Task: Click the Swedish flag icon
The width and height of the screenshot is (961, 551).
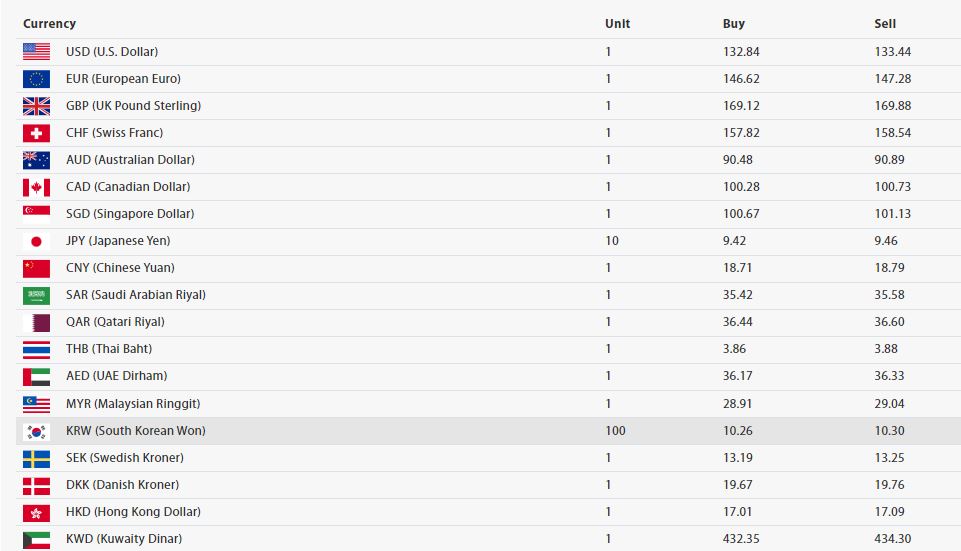Action: click(x=36, y=458)
